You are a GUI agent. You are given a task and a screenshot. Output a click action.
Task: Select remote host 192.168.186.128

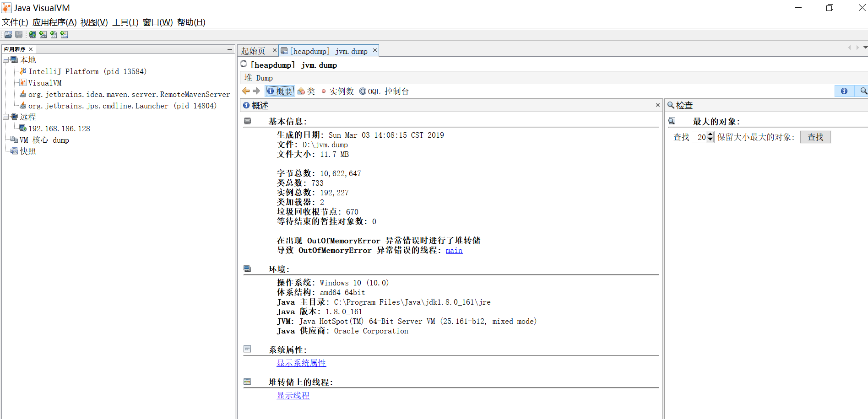59,129
